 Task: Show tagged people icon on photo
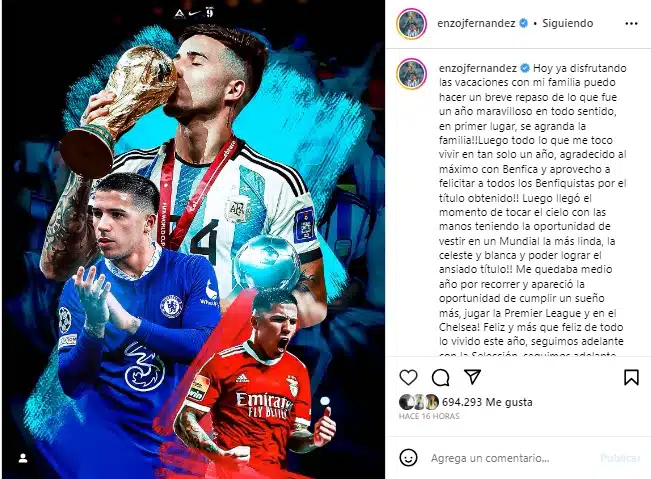coord(23,458)
